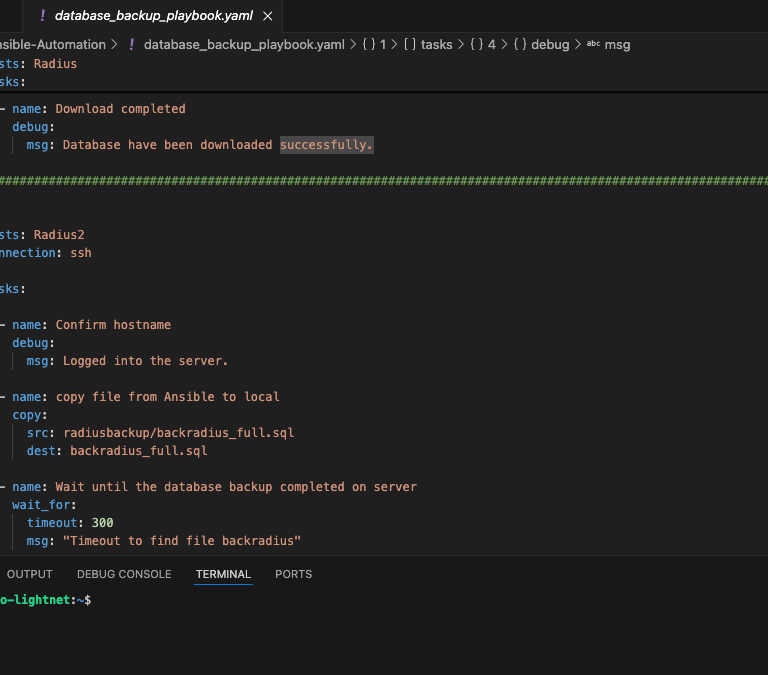Expand the database_backup_playbook.yaml breadcrumb

(x=243, y=44)
